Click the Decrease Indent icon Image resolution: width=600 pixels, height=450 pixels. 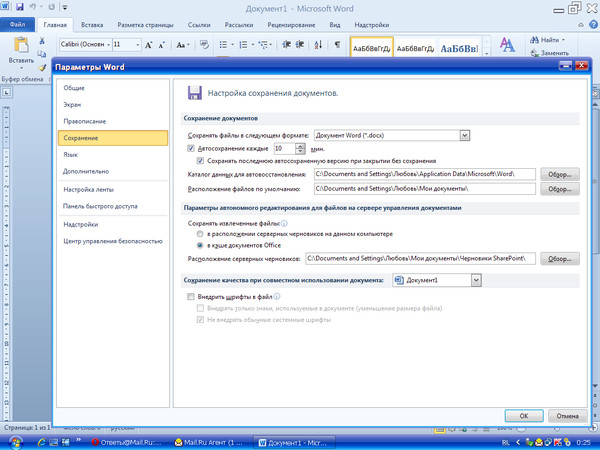tap(287, 45)
